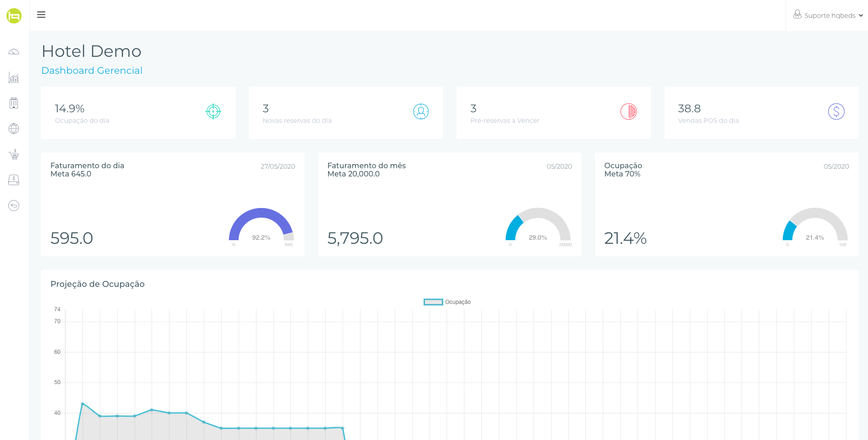The height and width of the screenshot is (440, 868).
Task: Click Vendas POS do dia label
Action: coord(709,121)
